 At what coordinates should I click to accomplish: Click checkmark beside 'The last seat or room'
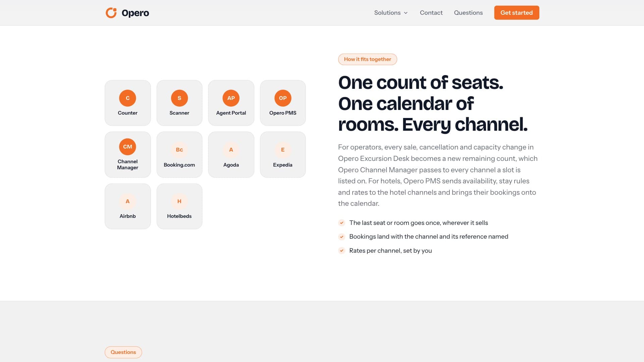[342, 223]
